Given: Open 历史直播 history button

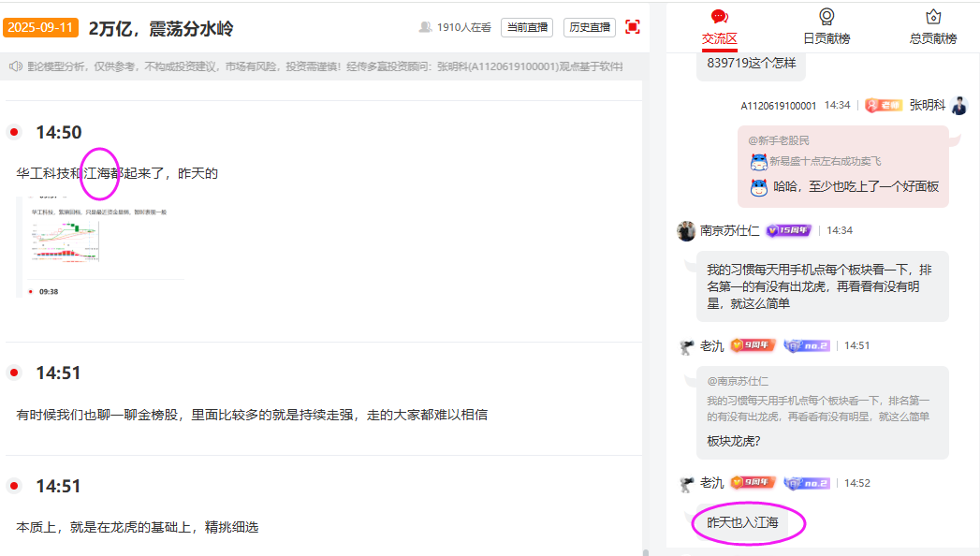Looking at the screenshot, I should point(590,28).
